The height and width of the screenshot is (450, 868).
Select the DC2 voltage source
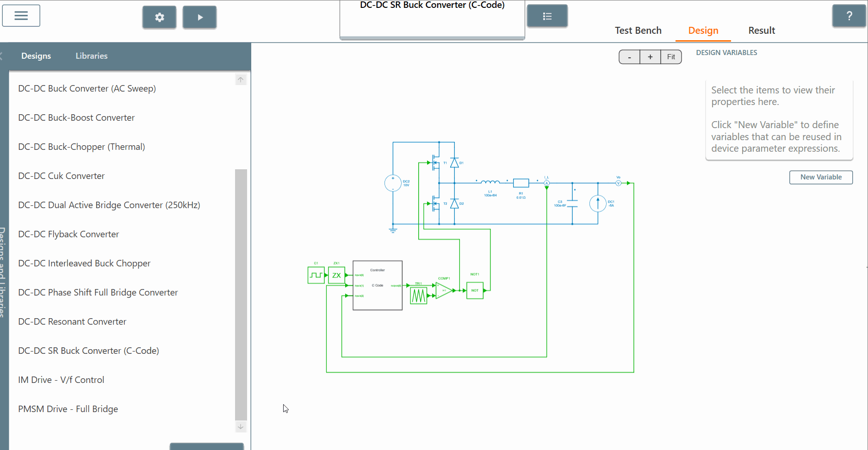(393, 183)
